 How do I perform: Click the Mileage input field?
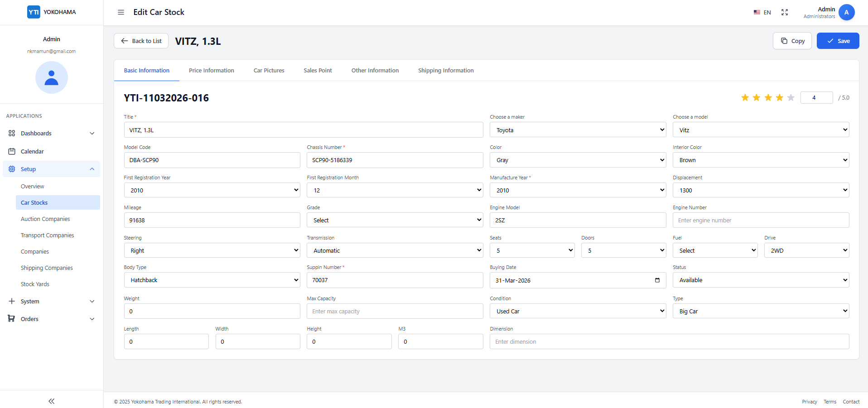click(212, 220)
